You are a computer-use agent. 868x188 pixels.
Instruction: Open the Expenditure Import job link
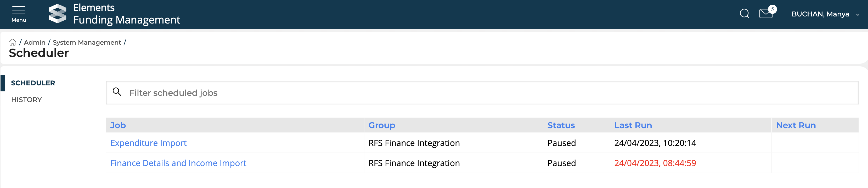pos(148,143)
